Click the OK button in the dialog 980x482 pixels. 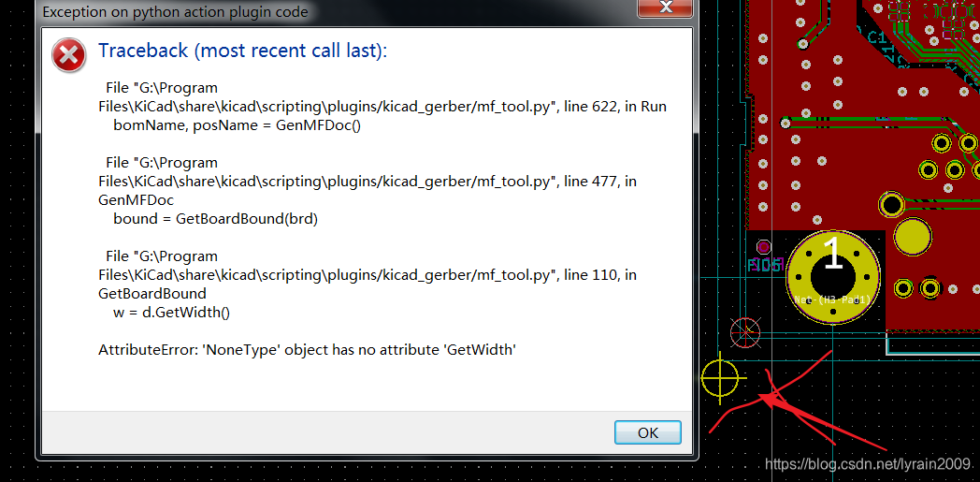pos(647,432)
